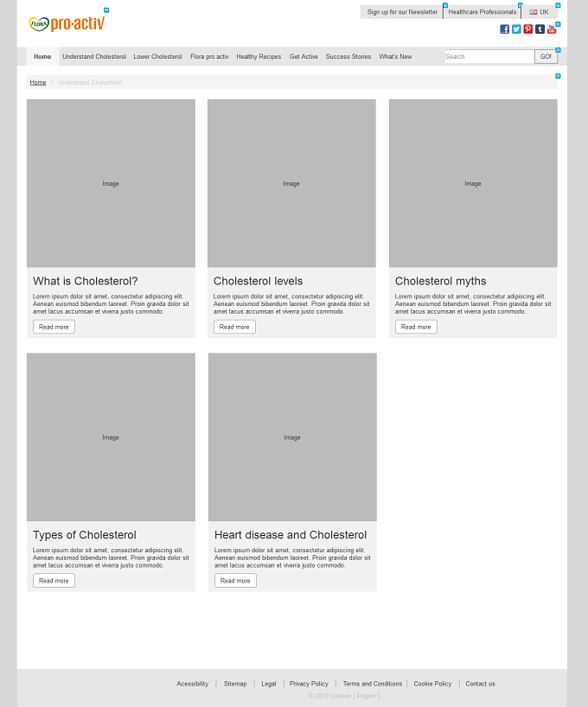
Task: Focus the Search input field
Action: tap(489, 56)
